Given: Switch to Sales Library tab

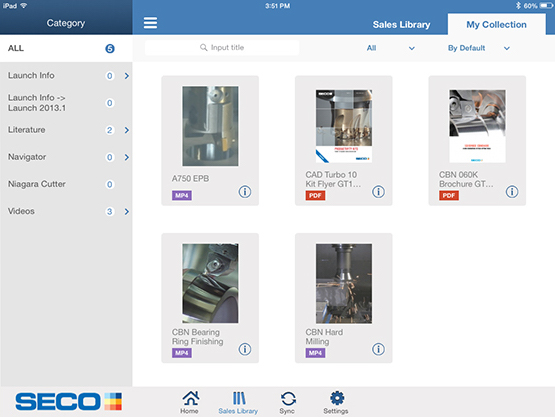Looking at the screenshot, I should (x=401, y=24).
